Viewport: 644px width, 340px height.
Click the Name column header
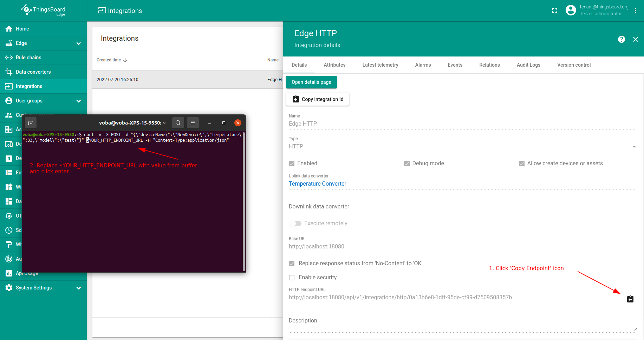pyautogui.click(x=273, y=60)
